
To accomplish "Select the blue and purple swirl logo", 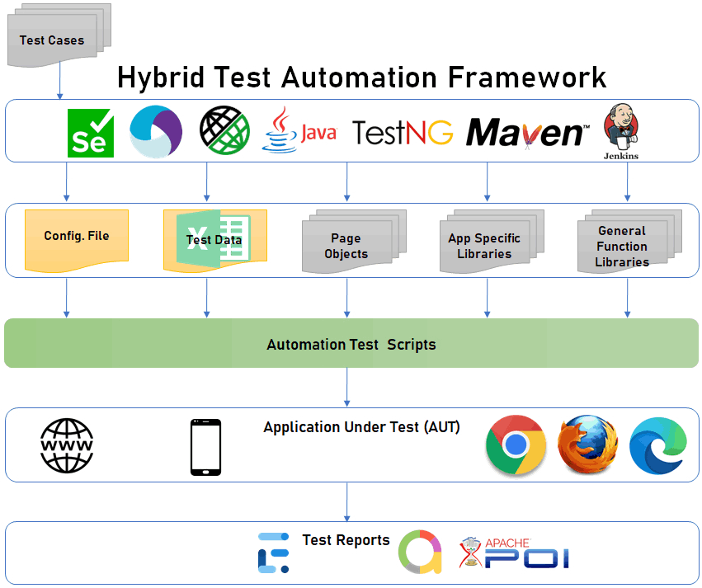I will (x=156, y=132).
